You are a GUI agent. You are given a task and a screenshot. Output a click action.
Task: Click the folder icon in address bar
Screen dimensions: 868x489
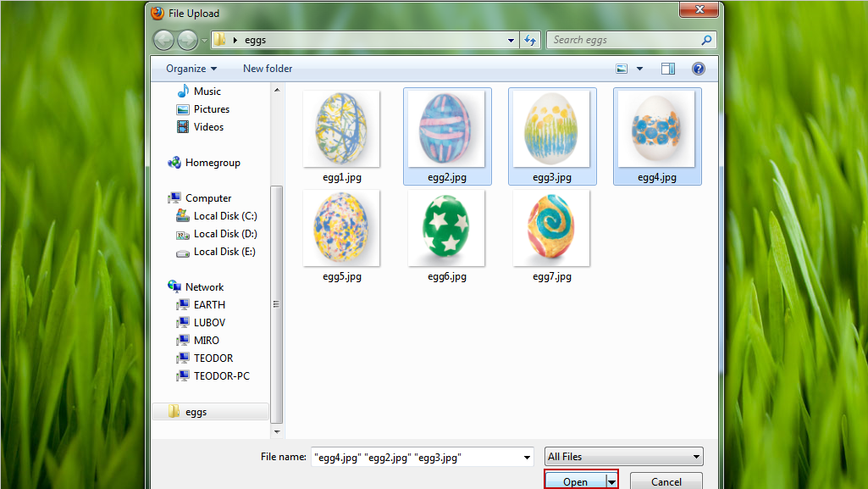220,40
